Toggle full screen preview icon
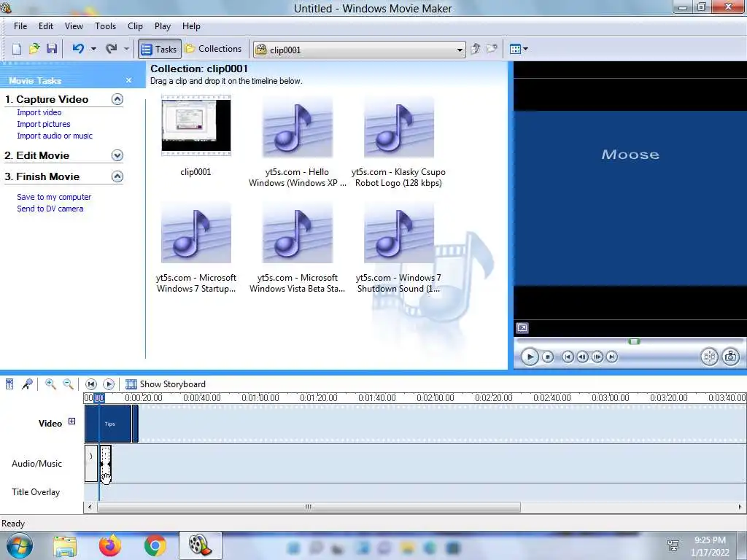 click(x=522, y=327)
